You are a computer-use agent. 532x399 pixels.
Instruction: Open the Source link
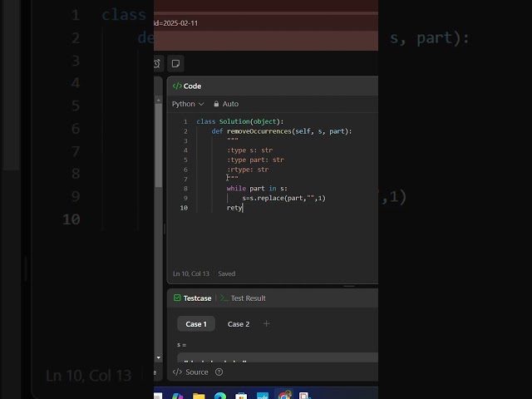190,372
